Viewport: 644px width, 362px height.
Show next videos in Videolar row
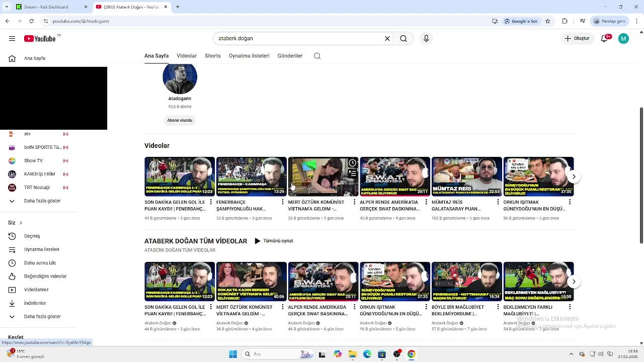click(574, 176)
